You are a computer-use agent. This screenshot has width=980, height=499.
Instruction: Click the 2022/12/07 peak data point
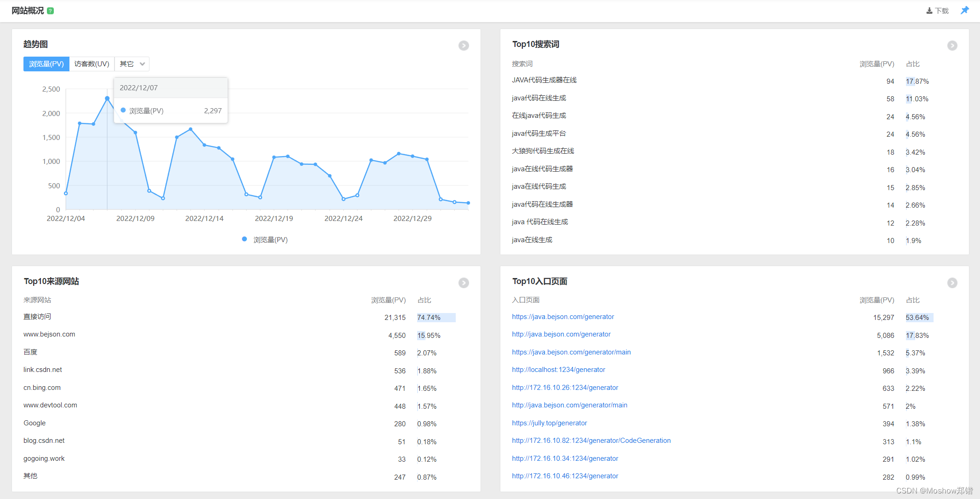pyautogui.click(x=107, y=99)
